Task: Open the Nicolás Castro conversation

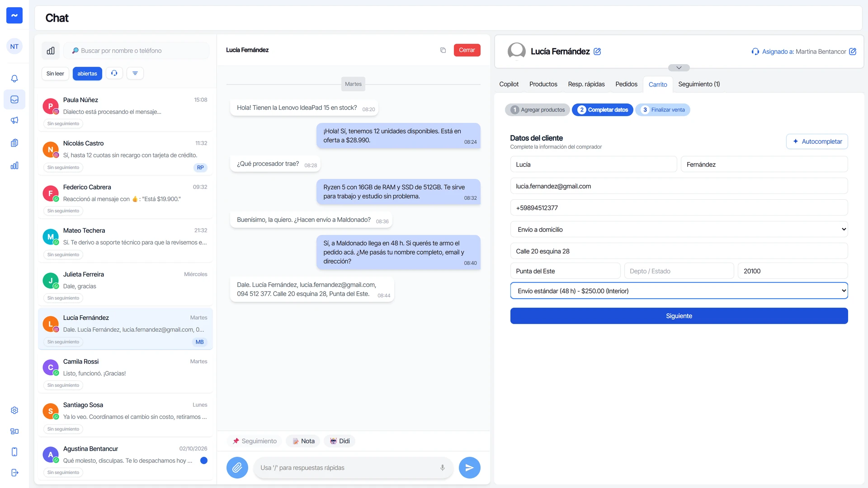Action: click(x=126, y=154)
